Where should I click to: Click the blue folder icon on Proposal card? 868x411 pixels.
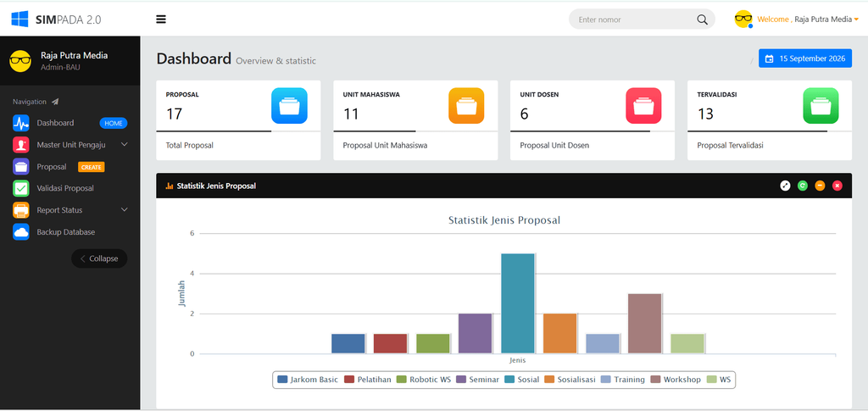289,106
